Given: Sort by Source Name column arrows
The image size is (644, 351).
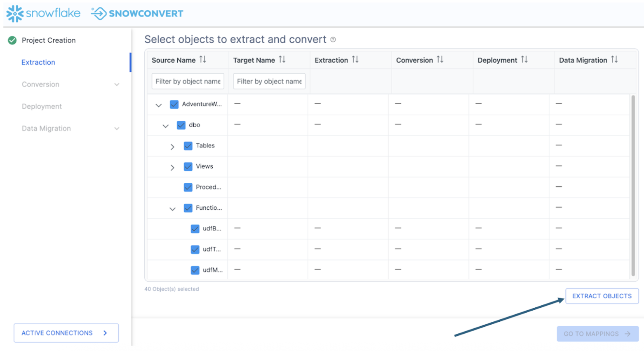Looking at the screenshot, I should pyautogui.click(x=203, y=60).
